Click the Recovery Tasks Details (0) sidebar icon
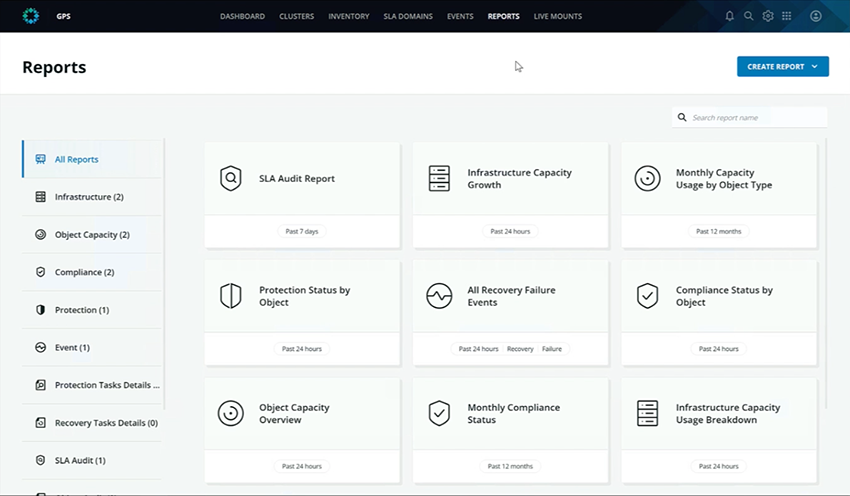This screenshot has width=850, height=496. coord(41,423)
